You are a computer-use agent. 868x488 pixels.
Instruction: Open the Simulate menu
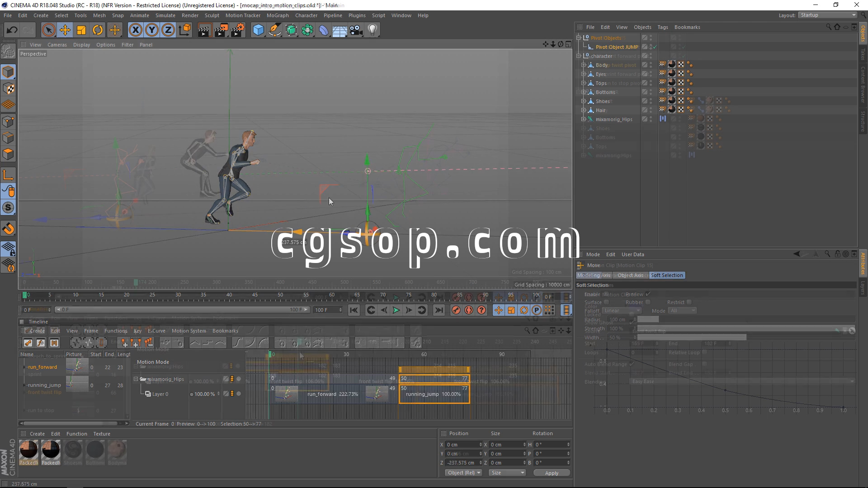tap(165, 15)
